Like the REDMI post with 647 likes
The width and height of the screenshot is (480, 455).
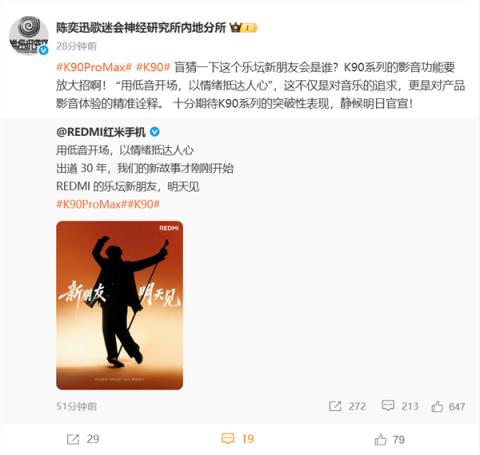tap(448, 406)
